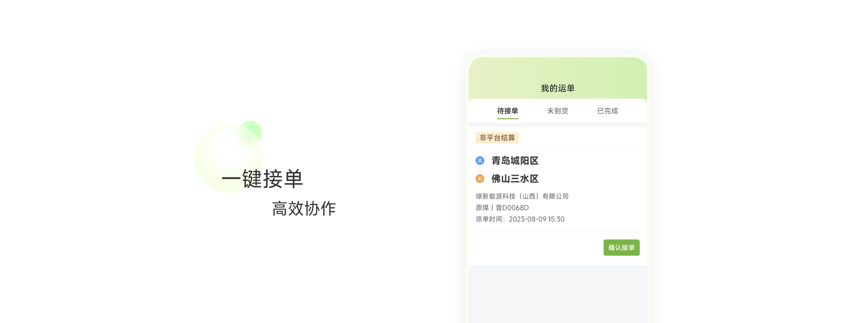
Task: Select the 待接单 tab
Action: point(508,111)
